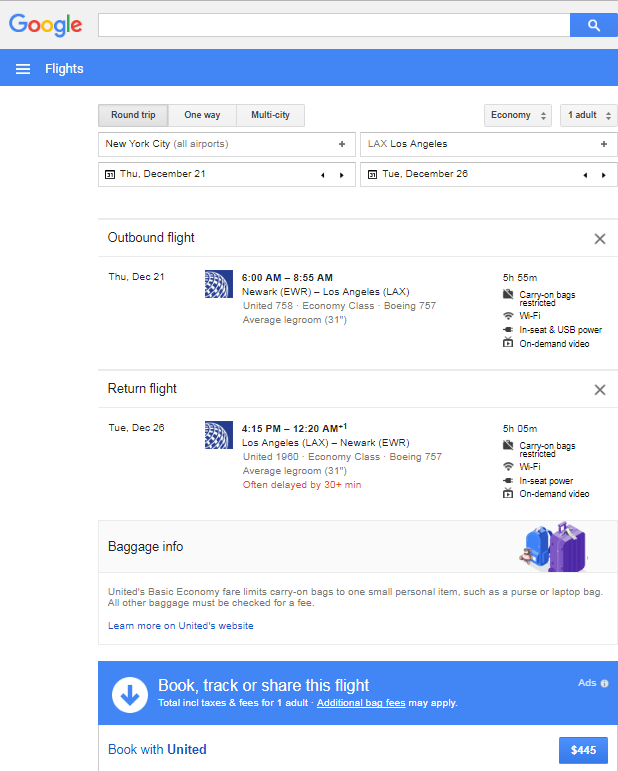618x771 pixels.
Task: Click In-seat & USB power icon
Action: pos(508,329)
